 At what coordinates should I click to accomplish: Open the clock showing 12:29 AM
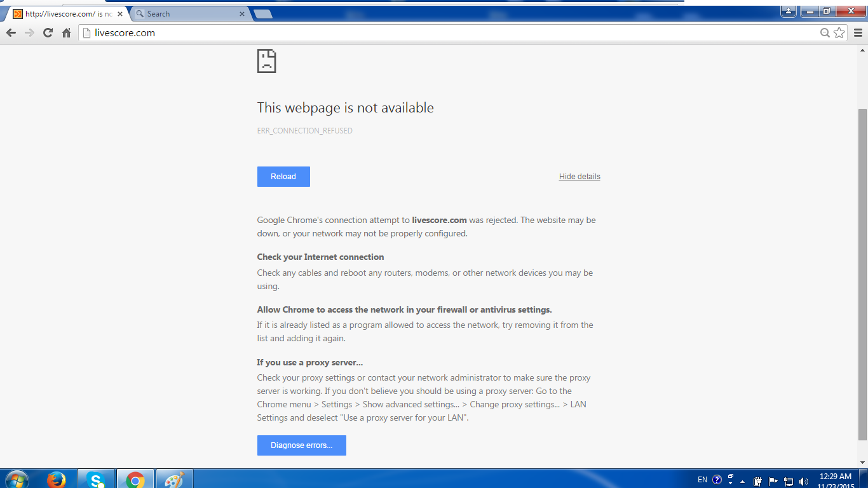pos(836,480)
